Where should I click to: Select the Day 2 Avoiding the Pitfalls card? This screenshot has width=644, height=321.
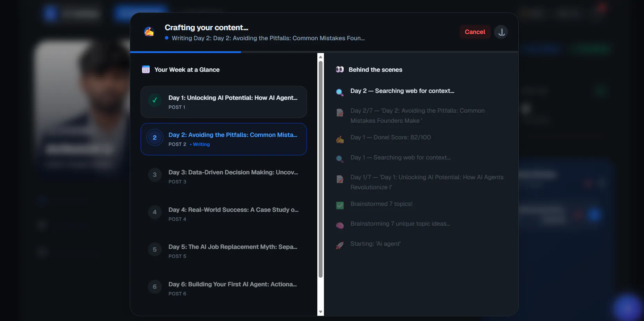[x=224, y=139]
